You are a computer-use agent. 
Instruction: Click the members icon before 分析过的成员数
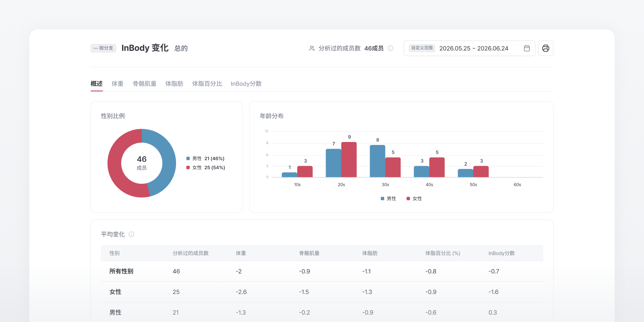pos(312,48)
